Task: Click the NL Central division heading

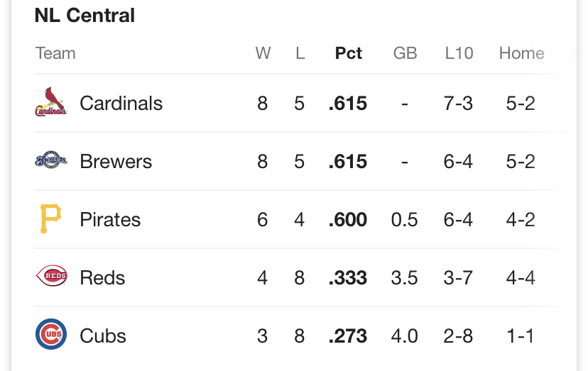Action: [x=85, y=16]
